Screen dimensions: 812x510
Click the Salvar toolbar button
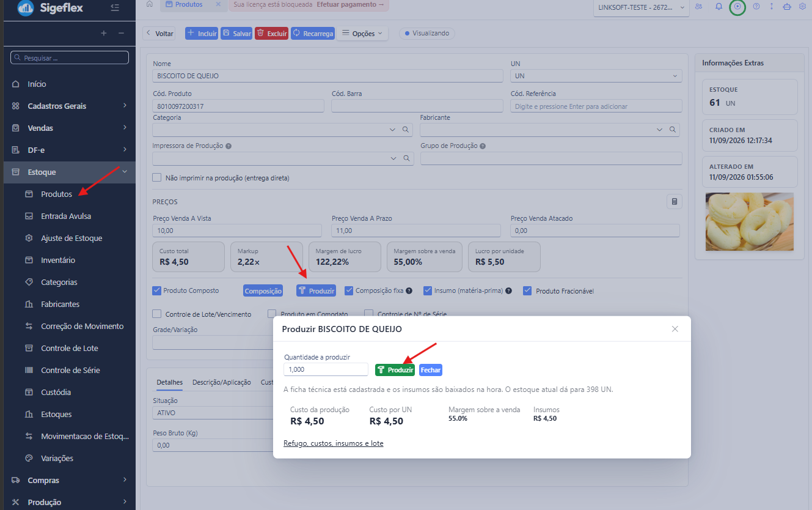(x=236, y=34)
